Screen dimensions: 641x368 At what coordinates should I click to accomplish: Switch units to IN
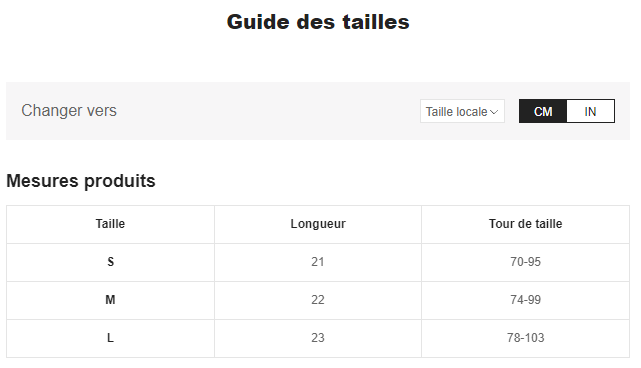click(x=590, y=111)
